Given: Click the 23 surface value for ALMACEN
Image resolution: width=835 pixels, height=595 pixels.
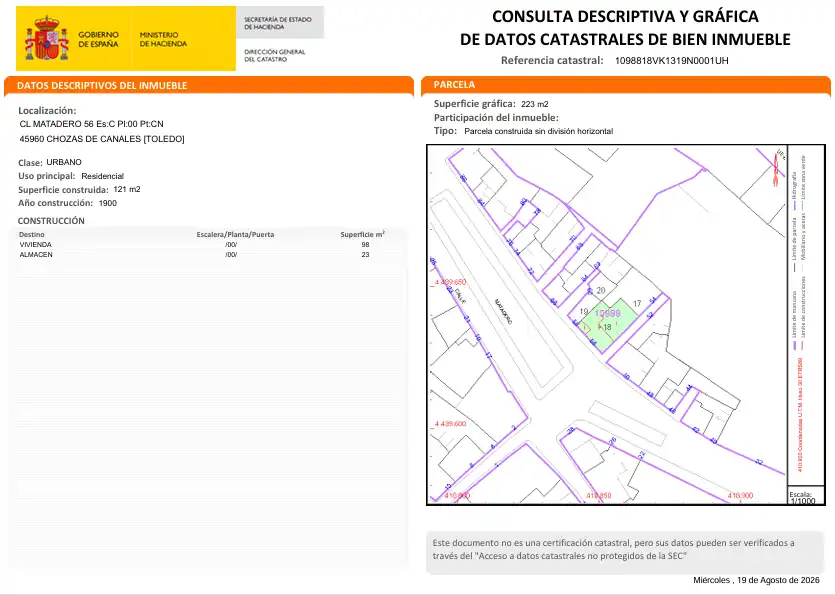Looking at the screenshot, I should [365, 255].
